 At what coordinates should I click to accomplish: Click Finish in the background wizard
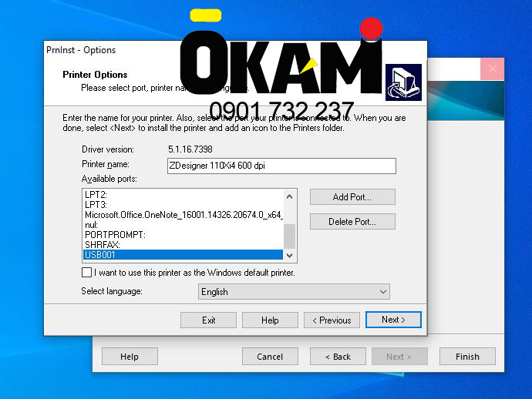[467, 357]
